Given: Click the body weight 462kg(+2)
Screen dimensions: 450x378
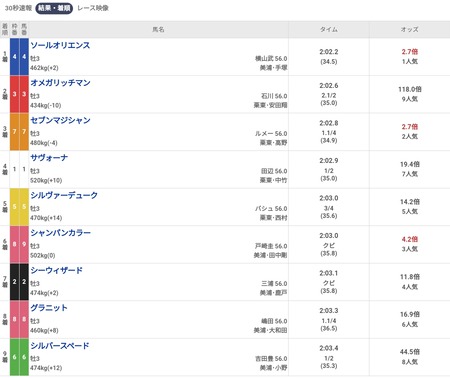Looking at the screenshot, I should point(44,68).
